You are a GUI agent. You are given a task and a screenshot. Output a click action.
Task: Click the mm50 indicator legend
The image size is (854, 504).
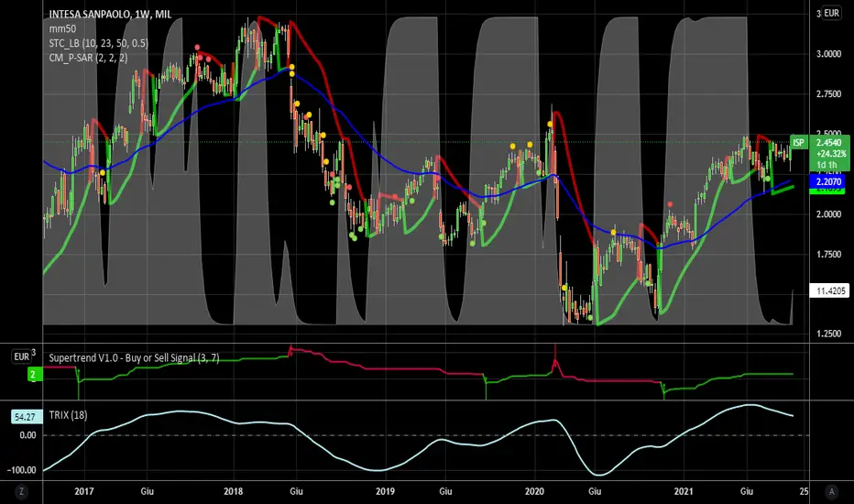pos(62,29)
